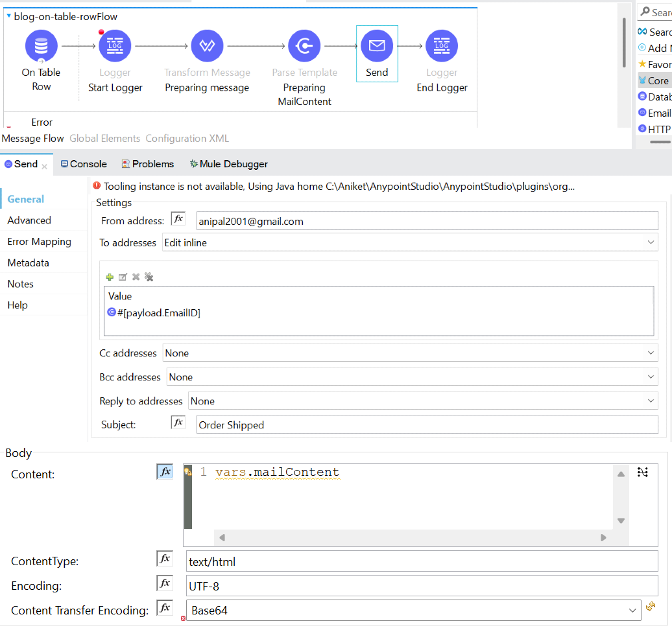The image size is (672, 630).
Task: Select the On Table Row source icon
Action: click(x=42, y=46)
